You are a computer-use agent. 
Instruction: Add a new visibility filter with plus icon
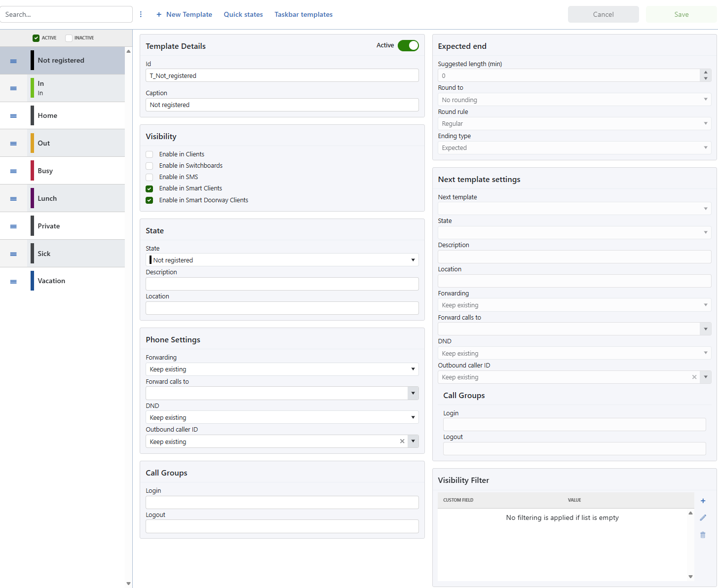coord(703,501)
